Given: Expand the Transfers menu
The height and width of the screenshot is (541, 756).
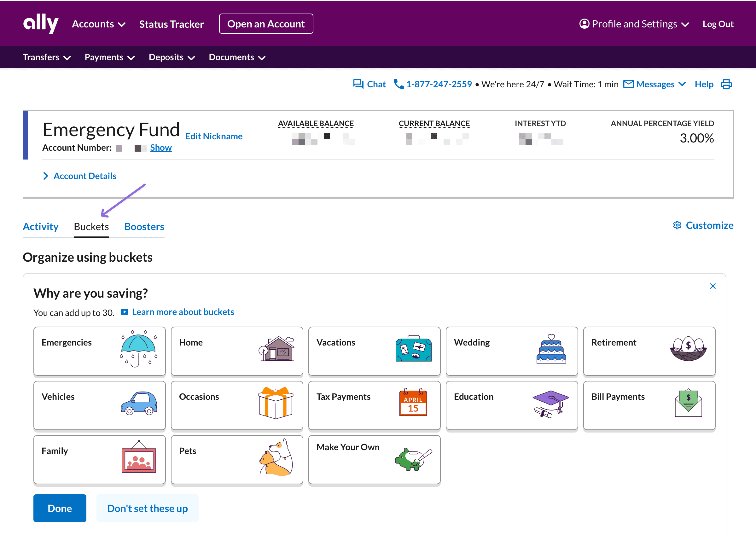Looking at the screenshot, I should click(47, 57).
